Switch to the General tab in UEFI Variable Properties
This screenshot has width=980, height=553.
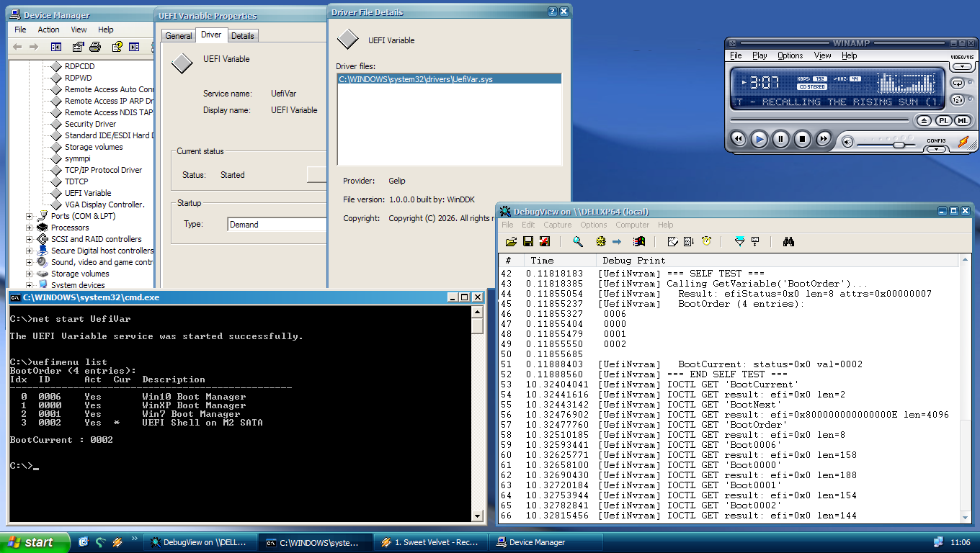tap(179, 36)
